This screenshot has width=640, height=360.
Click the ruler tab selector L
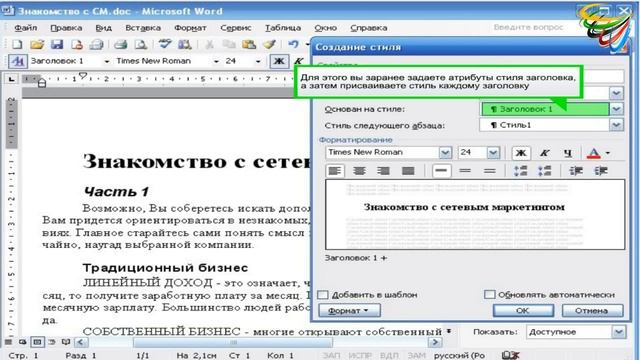(x=11, y=79)
